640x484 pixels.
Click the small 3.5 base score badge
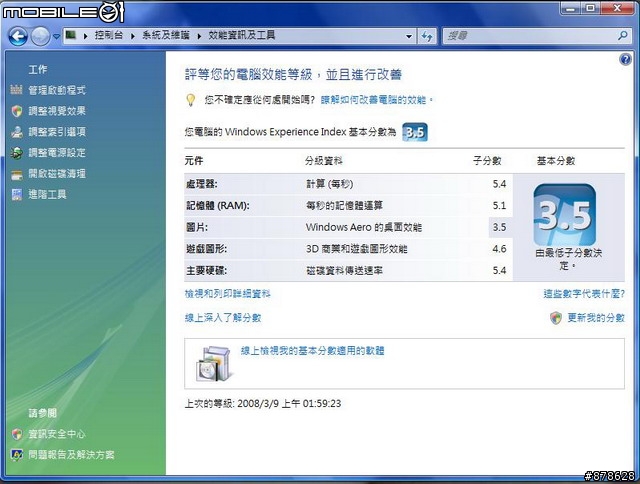click(x=415, y=132)
